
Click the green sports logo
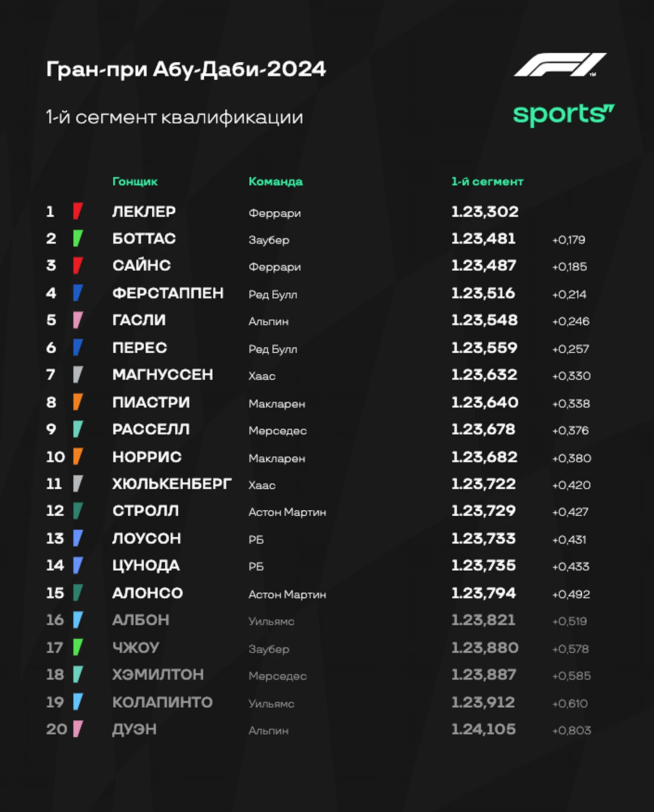click(564, 115)
